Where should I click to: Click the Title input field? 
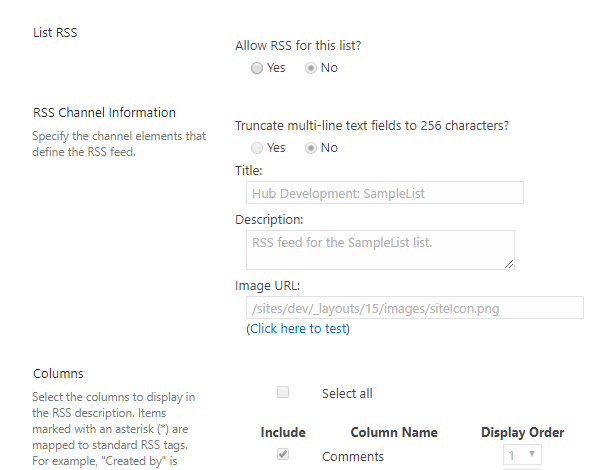click(x=385, y=193)
